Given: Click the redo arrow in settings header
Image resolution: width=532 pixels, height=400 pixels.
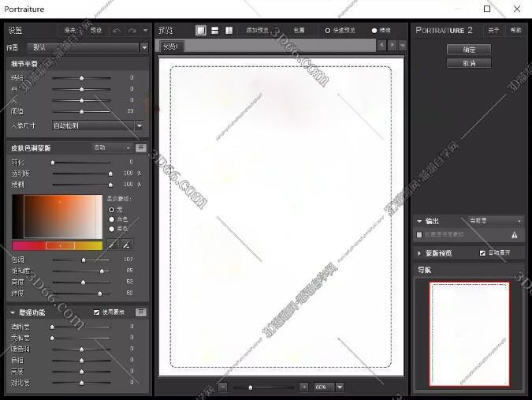Looking at the screenshot, I should [x=132, y=30].
